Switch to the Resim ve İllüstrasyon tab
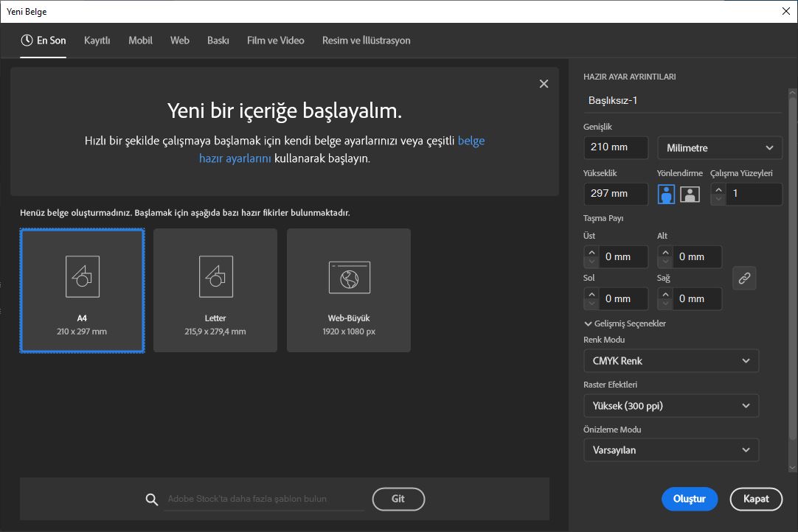 (x=366, y=41)
